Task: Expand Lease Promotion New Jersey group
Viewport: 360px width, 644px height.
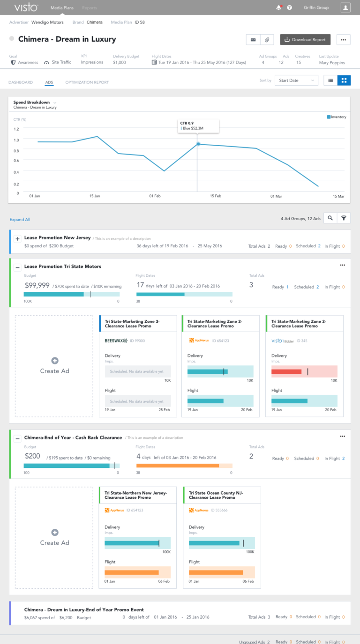Action: coord(17,239)
